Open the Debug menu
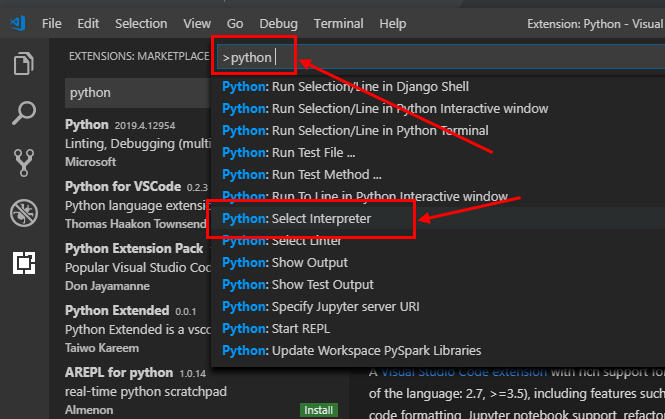665x419 pixels. point(278,24)
